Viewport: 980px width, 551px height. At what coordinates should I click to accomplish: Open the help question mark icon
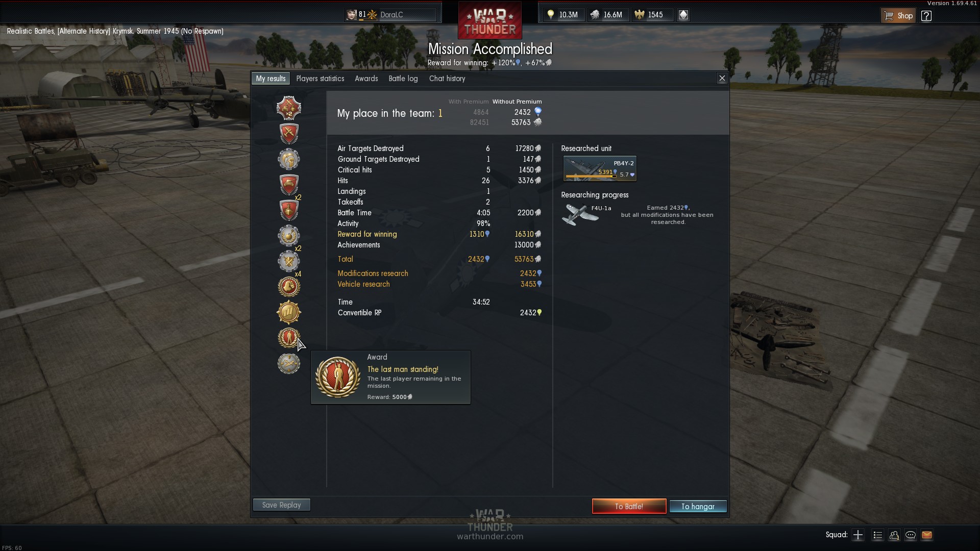tap(926, 15)
